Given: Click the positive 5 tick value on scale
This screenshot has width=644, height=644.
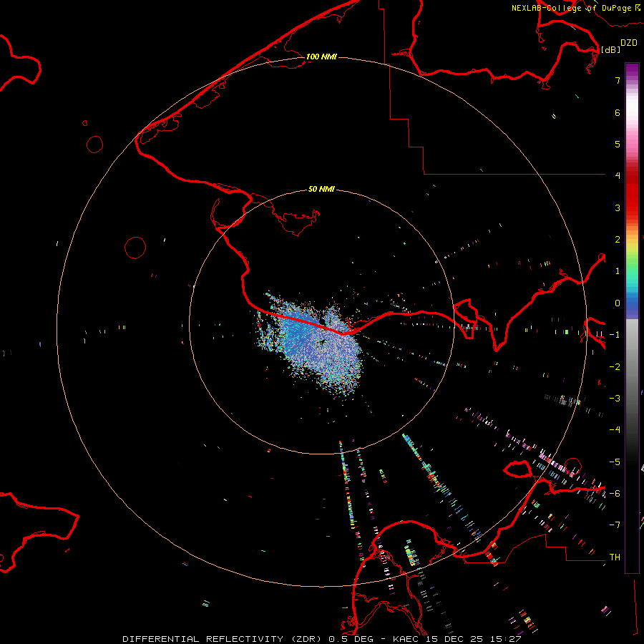Looking at the screenshot, I should (x=618, y=144).
